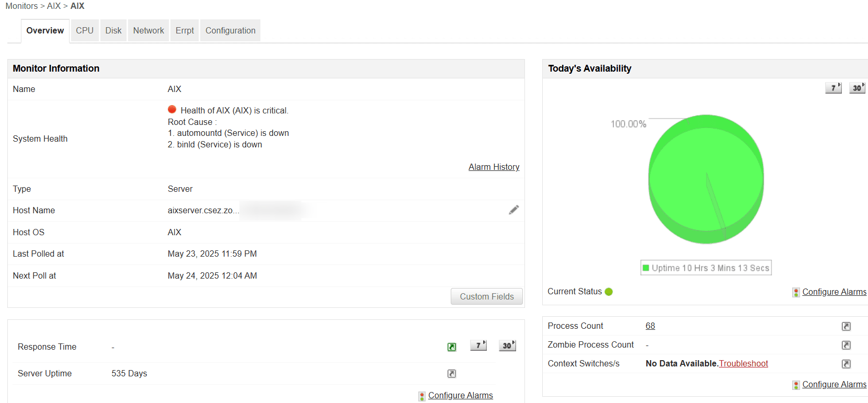The width and height of the screenshot is (868, 403).
Task: Click the red critical health status icon
Action: pos(172,109)
